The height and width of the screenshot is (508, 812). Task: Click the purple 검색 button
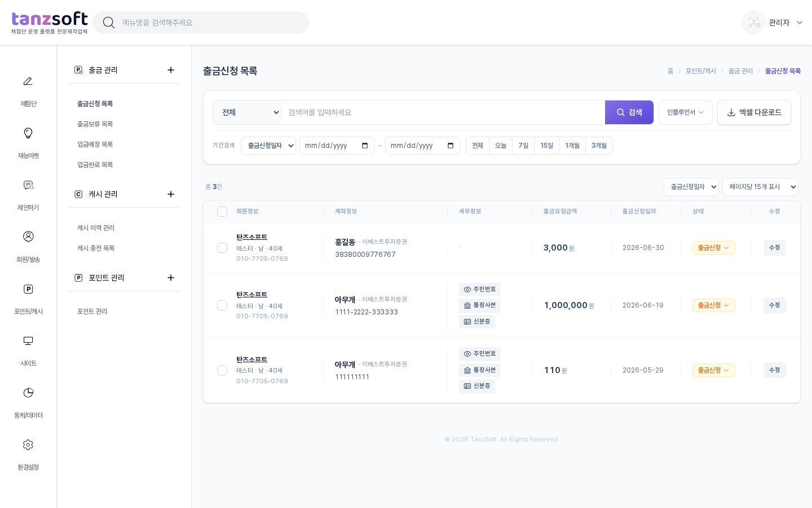point(629,112)
